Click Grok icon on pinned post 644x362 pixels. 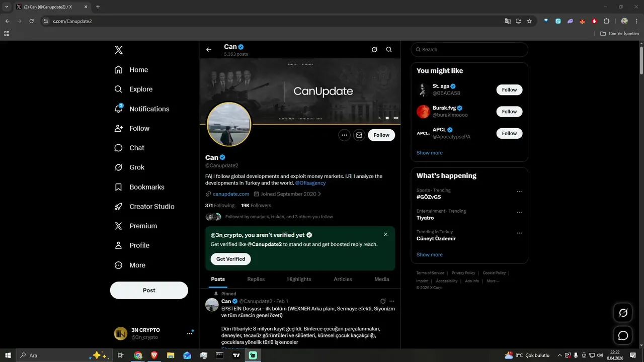click(x=383, y=301)
